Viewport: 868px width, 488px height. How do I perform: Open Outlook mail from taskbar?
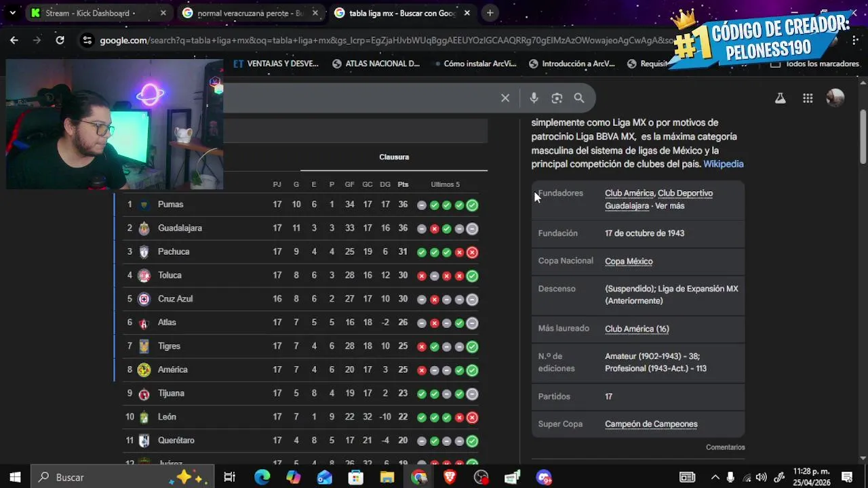pyautogui.click(x=325, y=477)
